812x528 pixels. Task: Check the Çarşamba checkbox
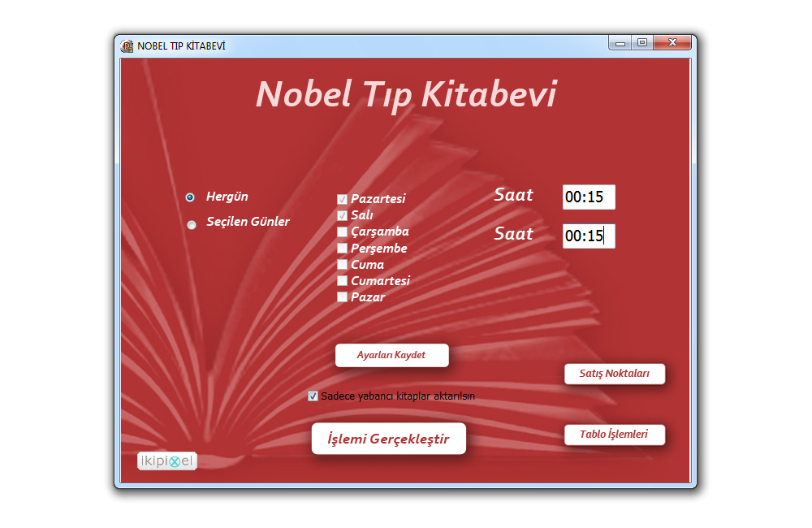click(x=342, y=232)
